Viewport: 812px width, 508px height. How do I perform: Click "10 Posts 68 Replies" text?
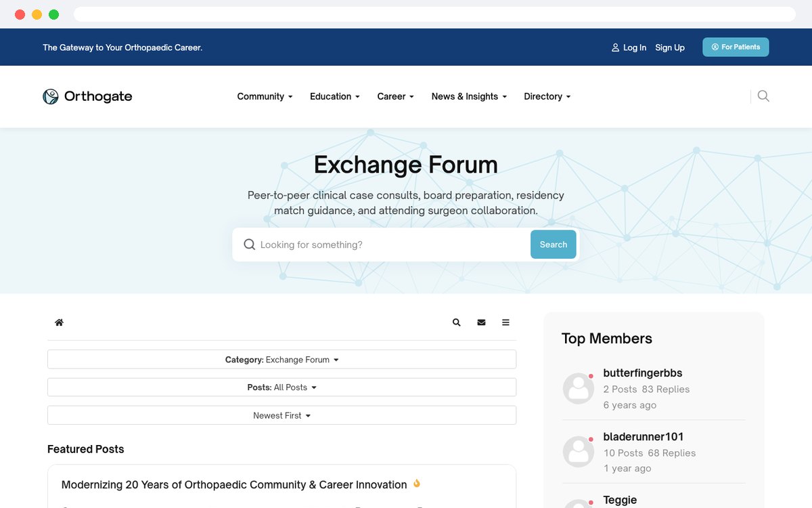coord(650,453)
